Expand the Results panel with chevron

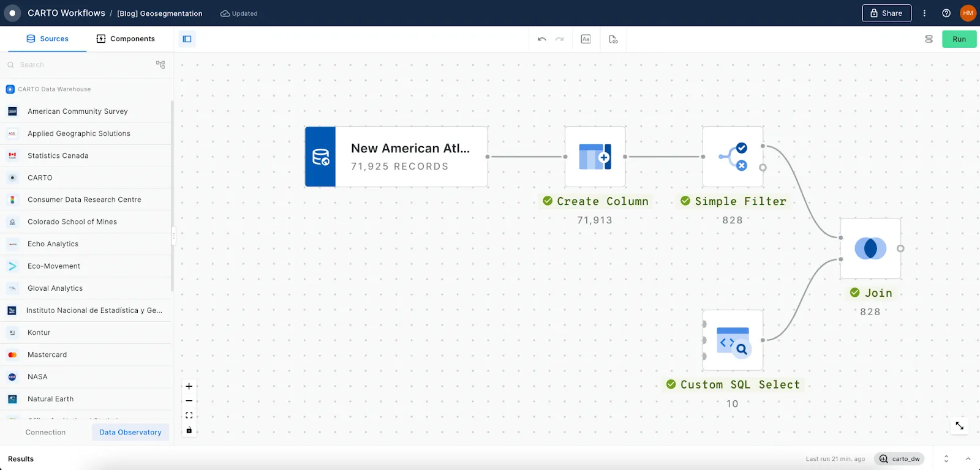(x=968, y=458)
